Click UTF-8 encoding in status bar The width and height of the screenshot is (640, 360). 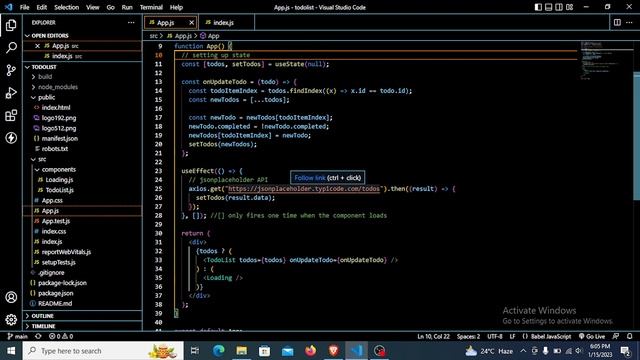(495, 336)
